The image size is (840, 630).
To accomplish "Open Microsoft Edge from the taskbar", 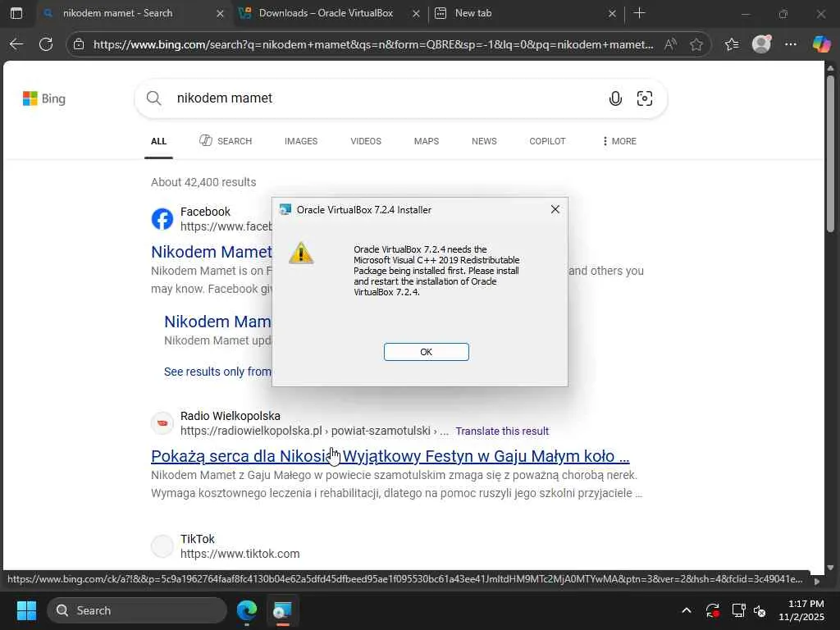I will (247, 610).
